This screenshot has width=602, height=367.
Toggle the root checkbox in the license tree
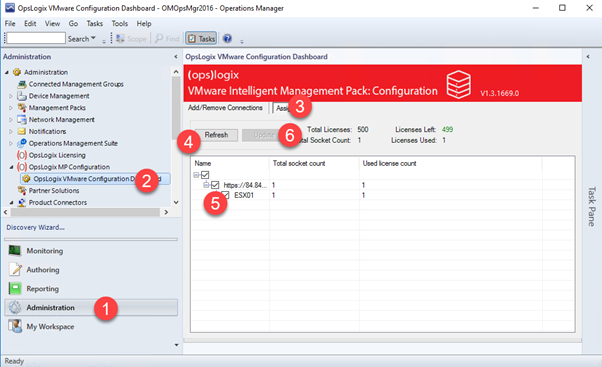pyautogui.click(x=205, y=175)
